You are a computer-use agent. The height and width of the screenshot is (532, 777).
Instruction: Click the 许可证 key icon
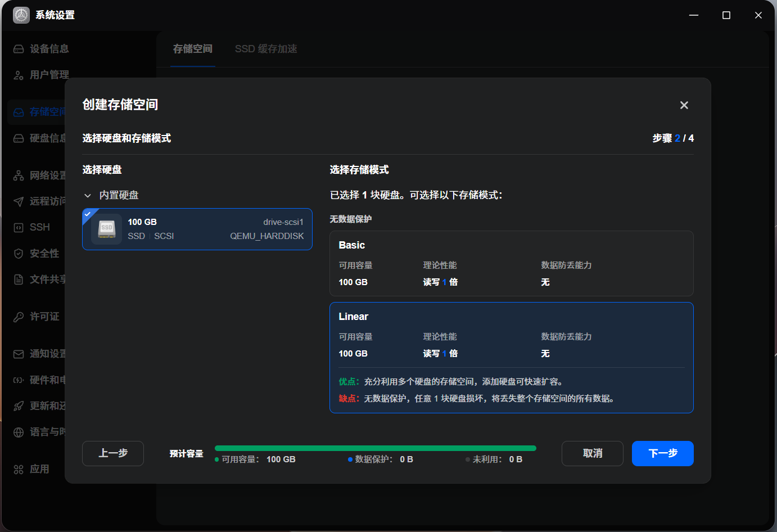(x=19, y=317)
